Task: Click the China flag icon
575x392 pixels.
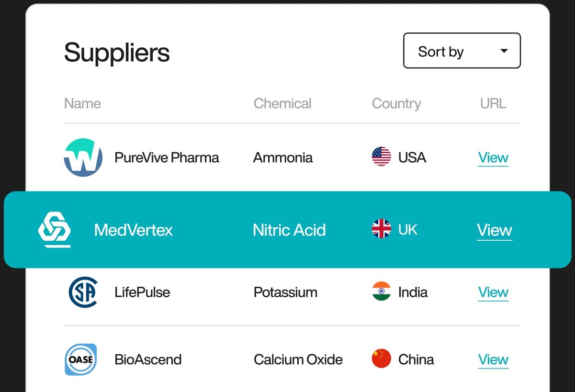Action: pyautogui.click(x=381, y=359)
